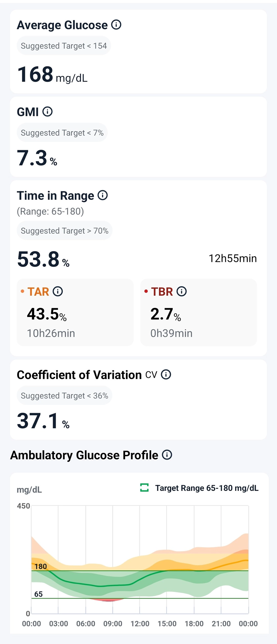The width and height of the screenshot is (277, 644).
Task: Open Ambulatory Glucose Profile info icon
Action: point(167,455)
